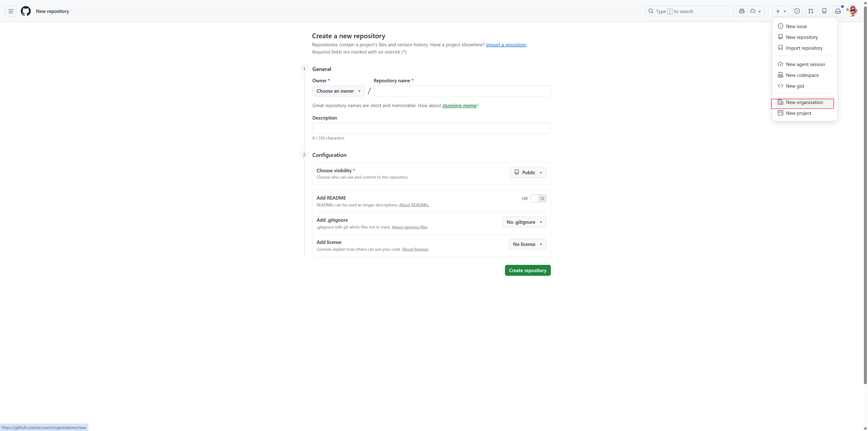Screen dimensions: 868x431
Task: Switch repository visibility to Public
Action: (528, 172)
